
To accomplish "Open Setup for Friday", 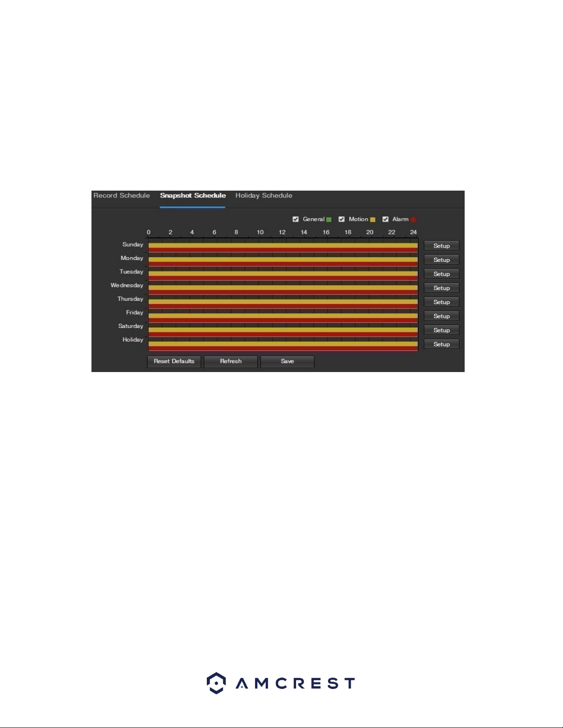I will (x=441, y=316).
